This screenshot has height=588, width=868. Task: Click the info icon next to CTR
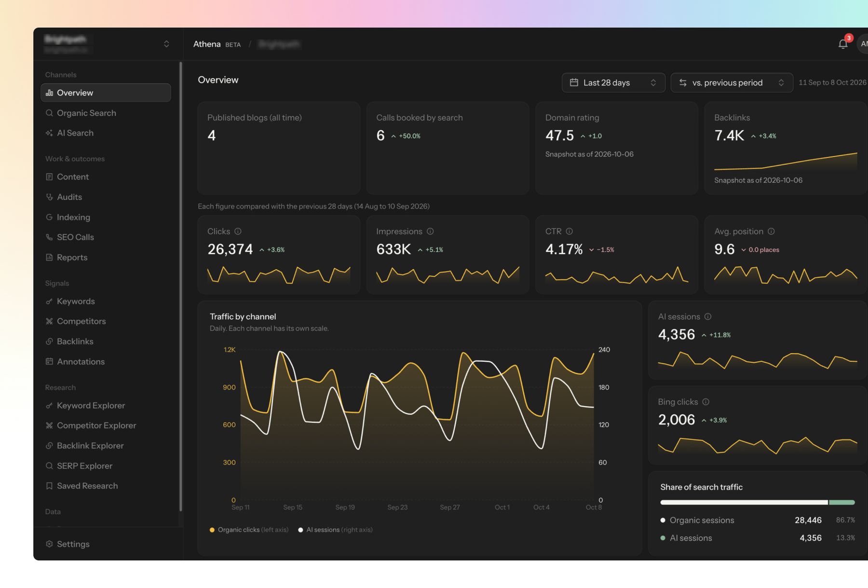click(569, 231)
